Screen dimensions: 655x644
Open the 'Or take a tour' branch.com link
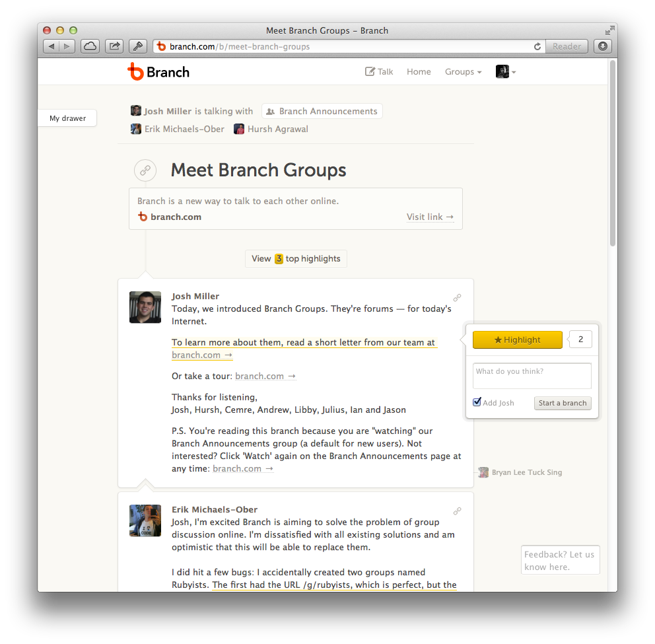265,376
